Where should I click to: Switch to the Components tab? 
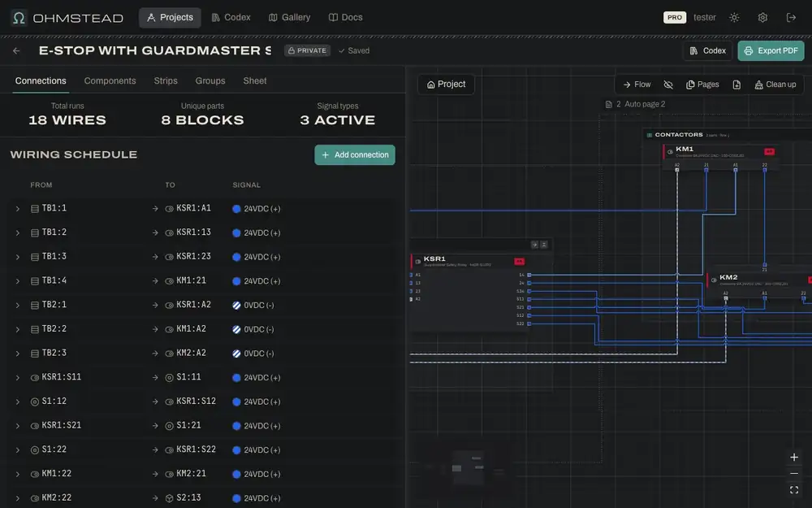pos(110,80)
